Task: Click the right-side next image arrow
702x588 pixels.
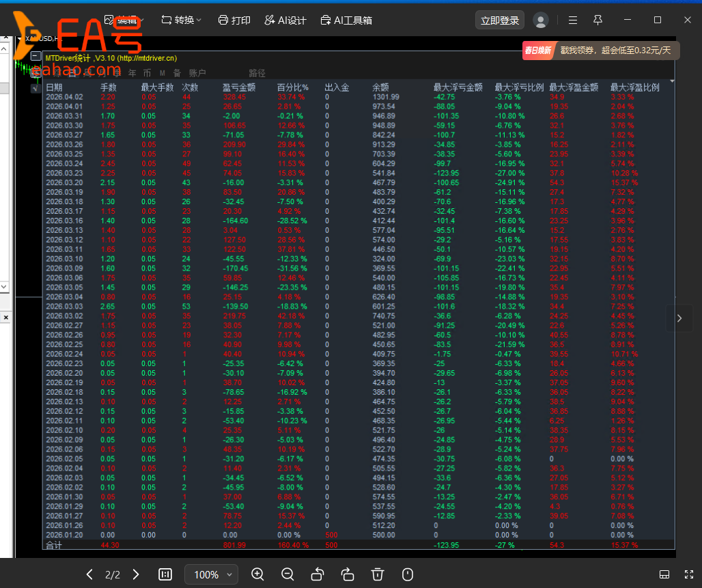Action: 679,318
